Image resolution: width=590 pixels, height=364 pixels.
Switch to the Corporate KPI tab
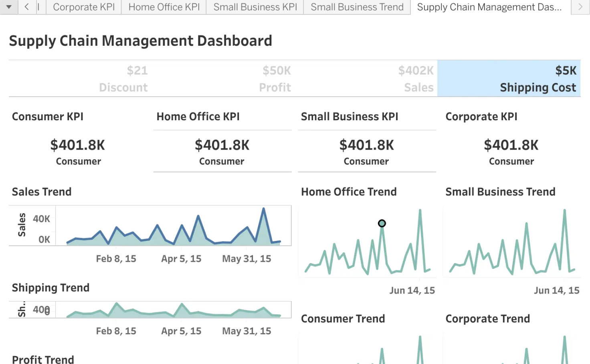(x=84, y=7)
